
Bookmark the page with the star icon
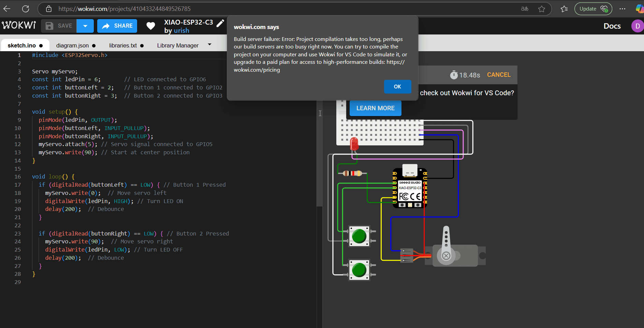(x=542, y=9)
